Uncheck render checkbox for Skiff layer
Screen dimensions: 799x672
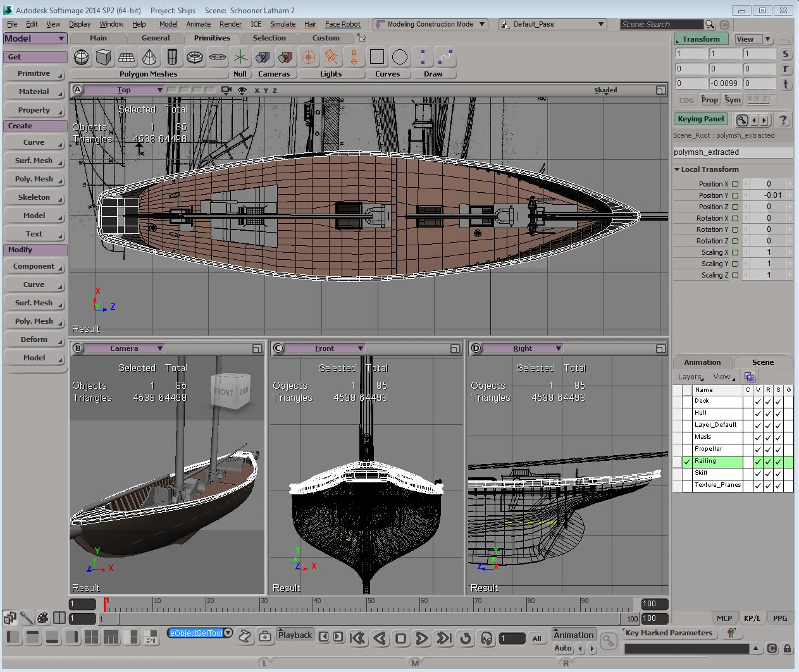point(768,473)
